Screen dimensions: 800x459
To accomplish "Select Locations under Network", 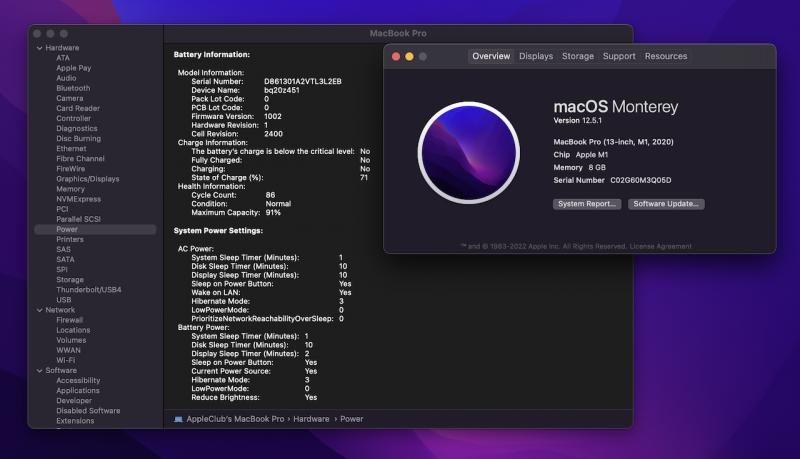I will 73,330.
